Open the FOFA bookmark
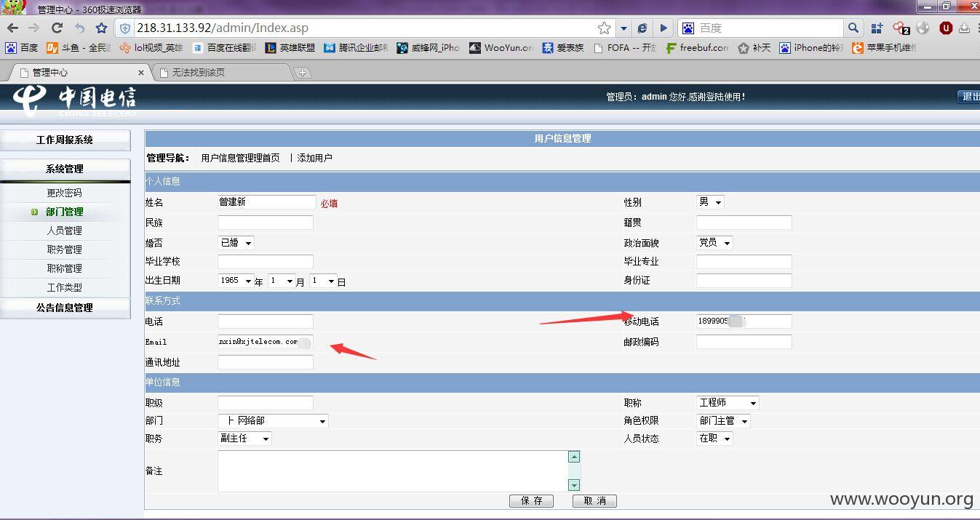This screenshot has width=980, height=520. 625,47
